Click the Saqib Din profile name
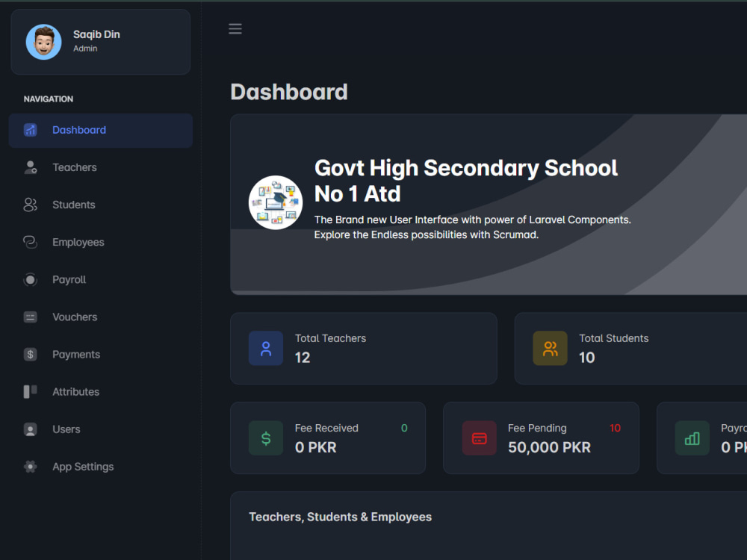Image resolution: width=747 pixels, height=560 pixels. (x=96, y=34)
